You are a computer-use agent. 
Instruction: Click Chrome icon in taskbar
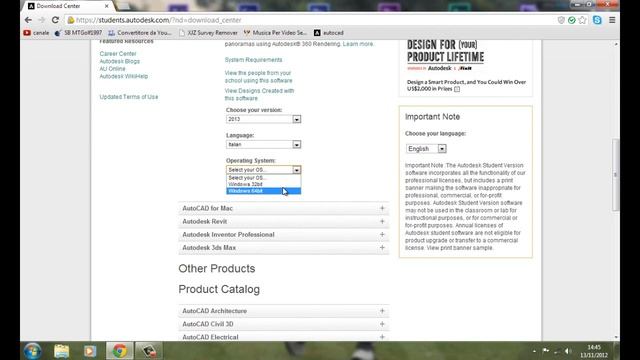click(120, 351)
